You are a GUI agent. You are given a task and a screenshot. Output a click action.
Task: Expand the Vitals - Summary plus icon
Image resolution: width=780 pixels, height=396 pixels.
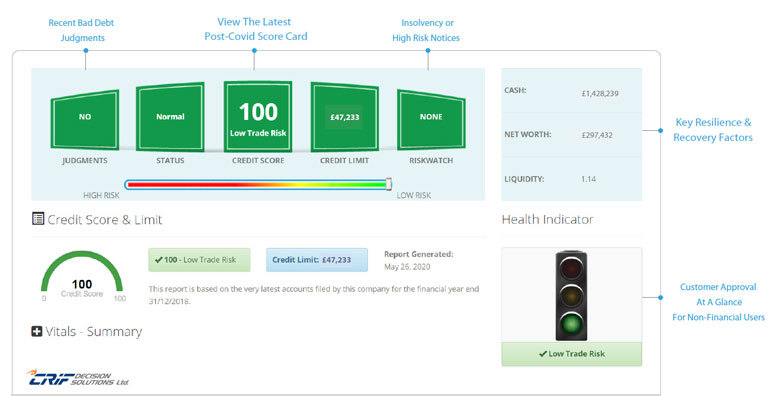(37, 331)
